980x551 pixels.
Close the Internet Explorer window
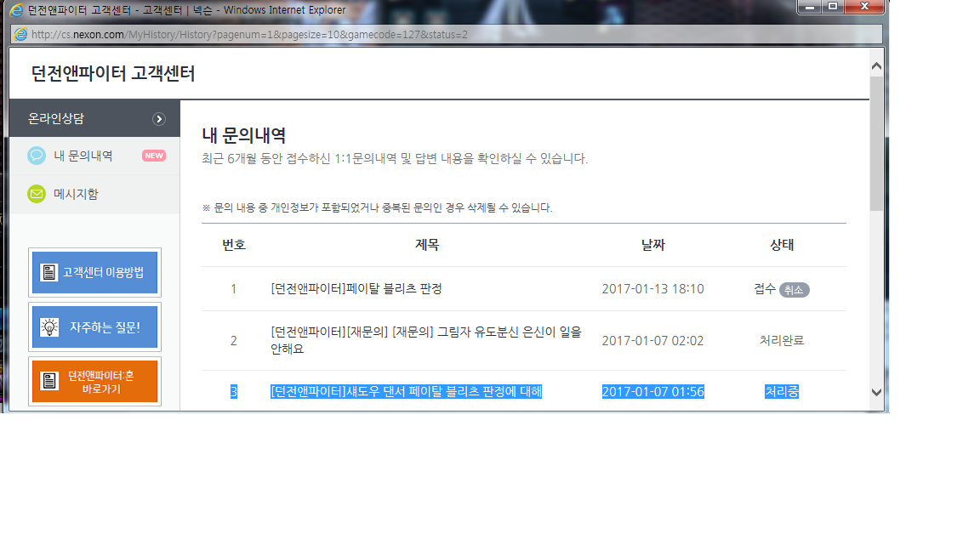pyautogui.click(x=864, y=7)
